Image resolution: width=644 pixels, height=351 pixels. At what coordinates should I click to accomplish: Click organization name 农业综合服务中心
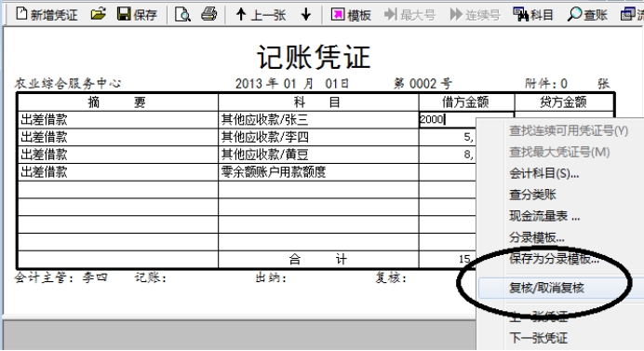[x=68, y=84]
